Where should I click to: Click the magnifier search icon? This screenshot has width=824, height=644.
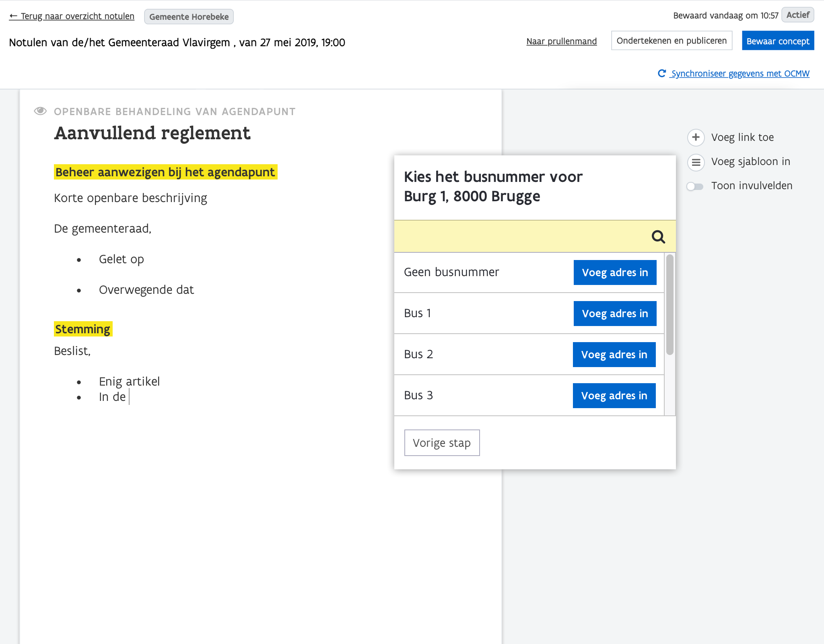pos(658,237)
